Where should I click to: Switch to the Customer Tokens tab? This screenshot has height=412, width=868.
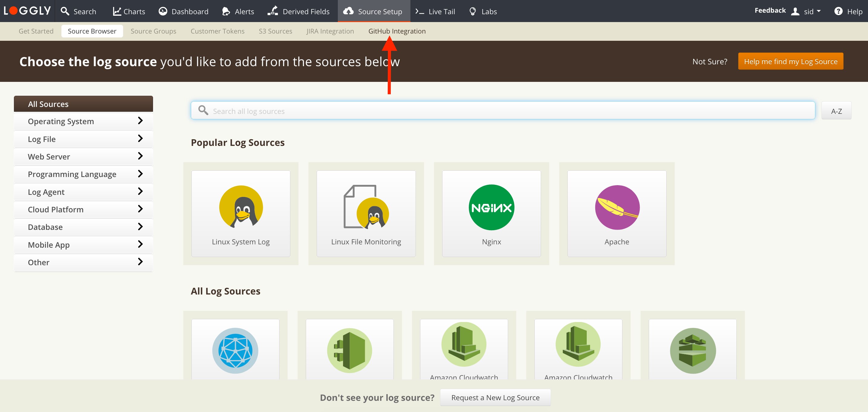point(217,31)
